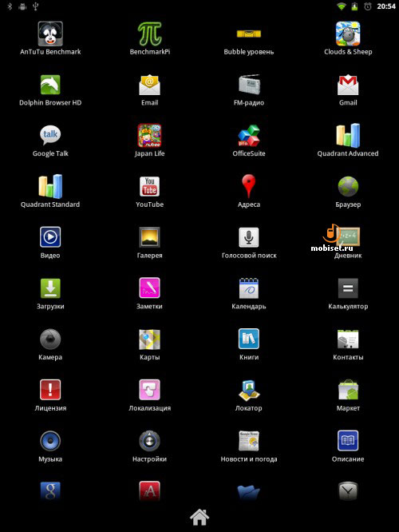Open the clock app icon

pyautogui.click(x=348, y=491)
